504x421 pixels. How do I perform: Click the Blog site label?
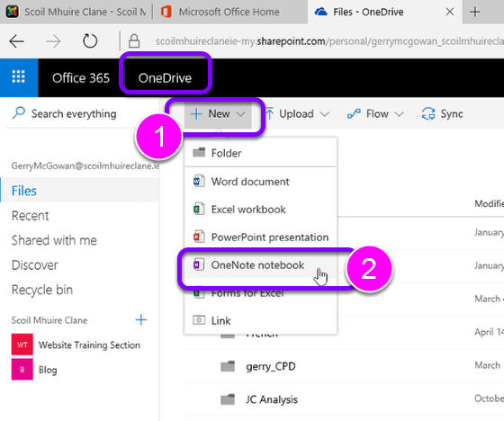[x=48, y=370]
